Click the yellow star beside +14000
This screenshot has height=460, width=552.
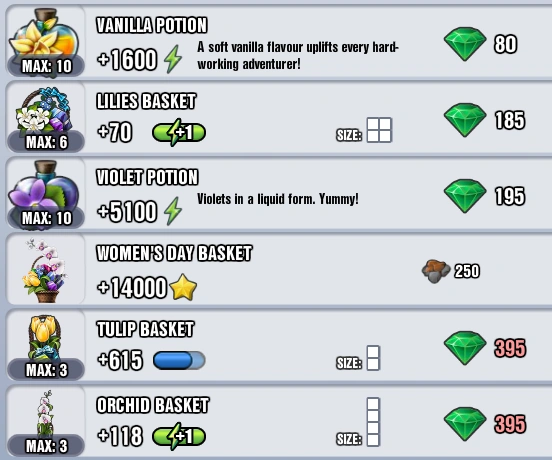183,287
